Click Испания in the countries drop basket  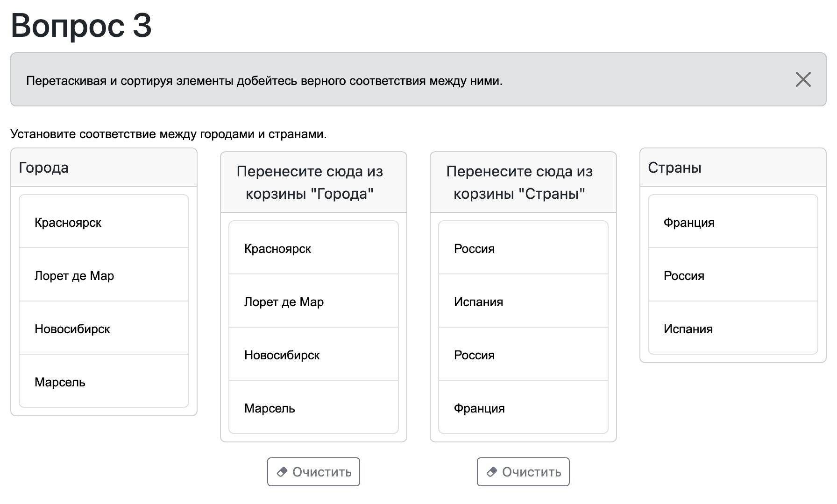click(x=523, y=301)
